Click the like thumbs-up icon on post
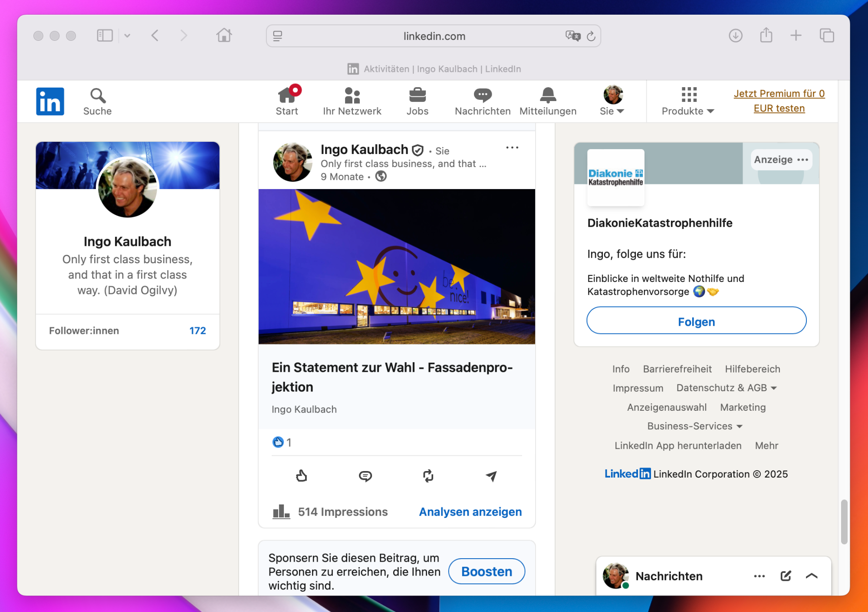The image size is (868, 612). click(302, 476)
